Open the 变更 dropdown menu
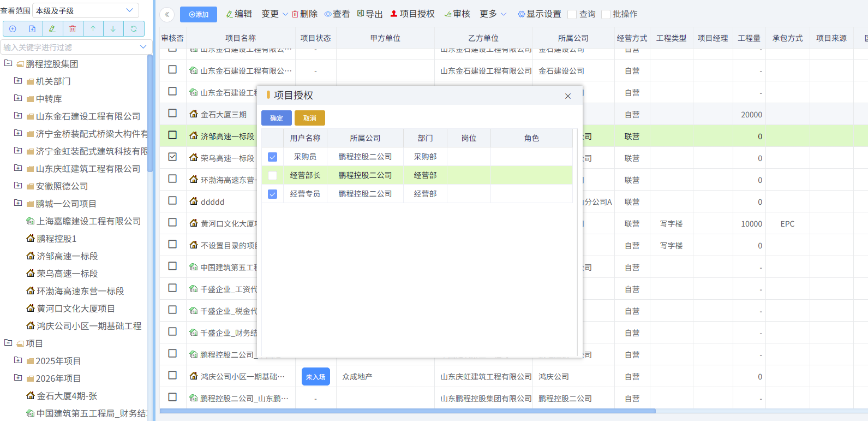Viewport: 868px width, 421px height. coord(274,14)
